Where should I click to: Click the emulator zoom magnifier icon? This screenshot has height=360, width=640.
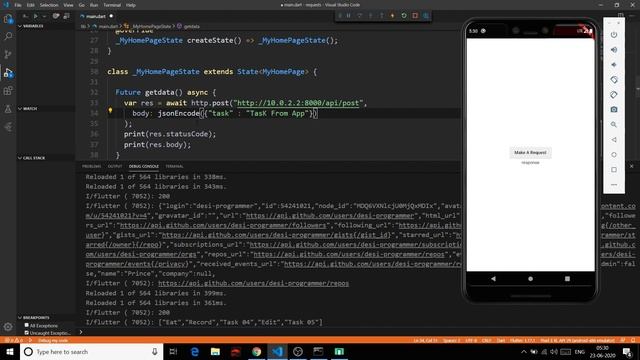pyautogui.click(x=614, y=124)
